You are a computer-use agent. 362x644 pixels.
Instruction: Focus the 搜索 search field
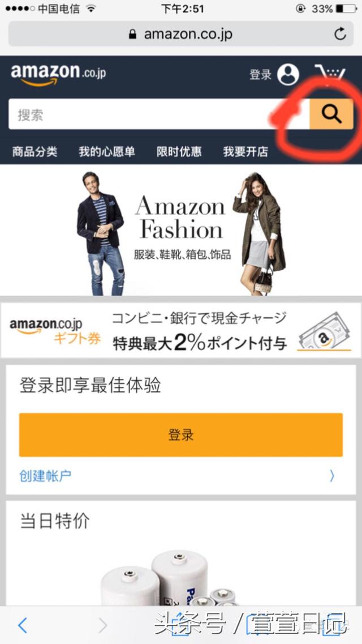(159, 114)
